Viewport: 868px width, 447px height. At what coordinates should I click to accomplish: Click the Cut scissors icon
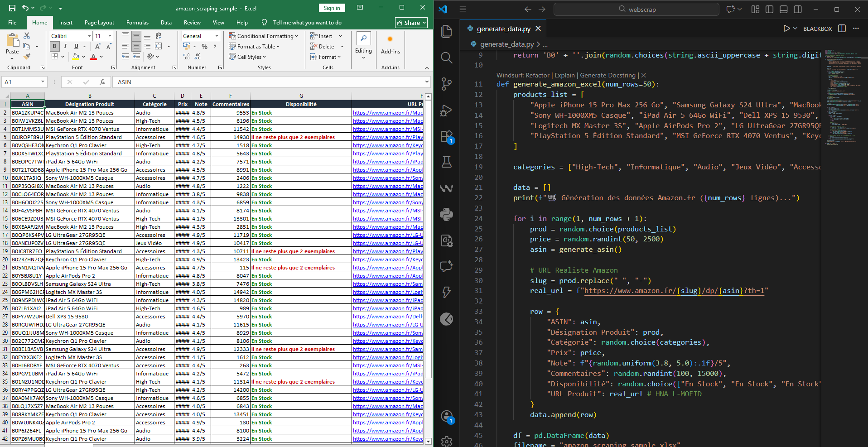[27, 36]
